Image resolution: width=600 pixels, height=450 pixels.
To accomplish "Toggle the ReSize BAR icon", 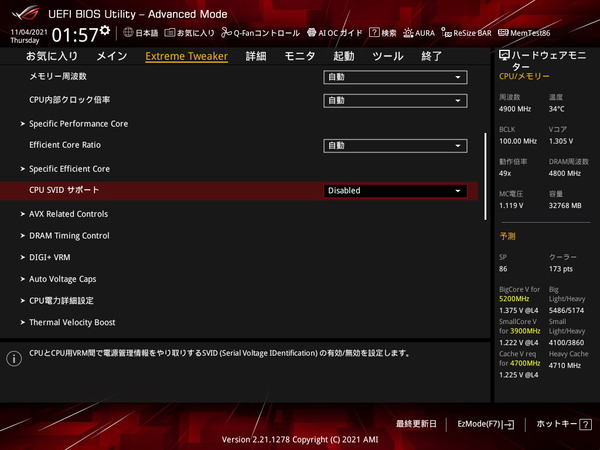I will 446,33.
